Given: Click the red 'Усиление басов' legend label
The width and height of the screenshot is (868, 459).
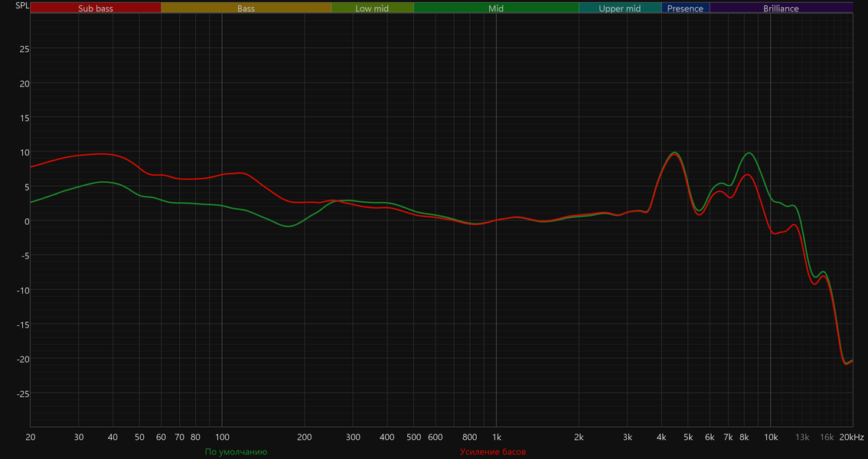Looking at the screenshot, I should point(493,452).
